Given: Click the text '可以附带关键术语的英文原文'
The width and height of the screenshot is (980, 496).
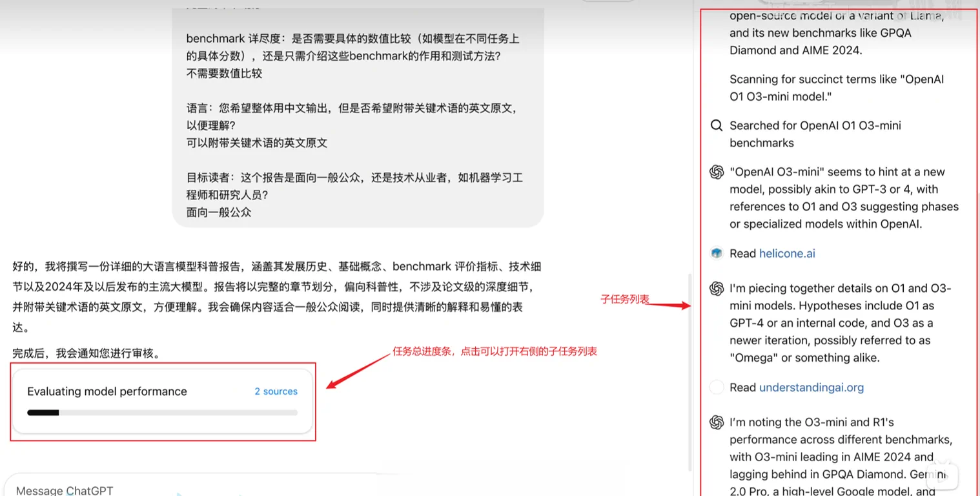Looking at the screenshot, I should (x=257, y=143).
